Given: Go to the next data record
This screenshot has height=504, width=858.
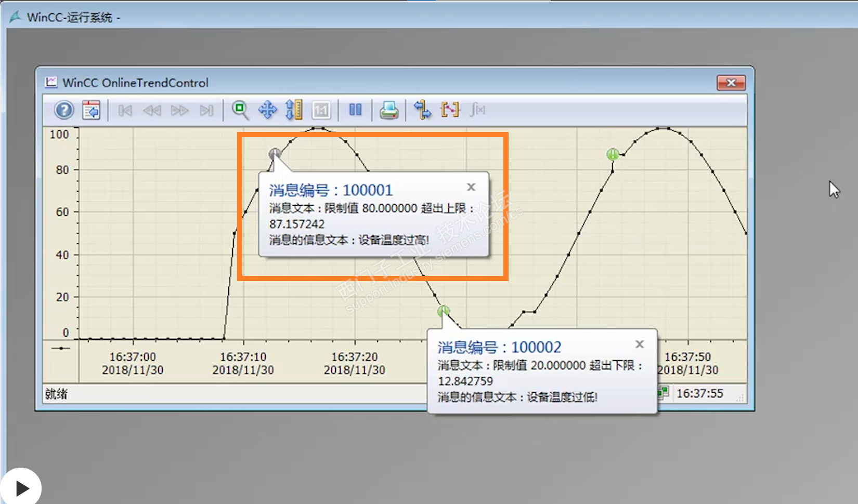Looking at the screenshot, I should [x=180, y=110].
